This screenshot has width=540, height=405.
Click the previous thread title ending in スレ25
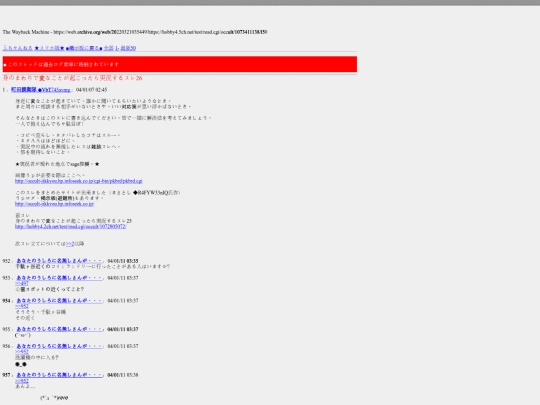tap(73, 221)
